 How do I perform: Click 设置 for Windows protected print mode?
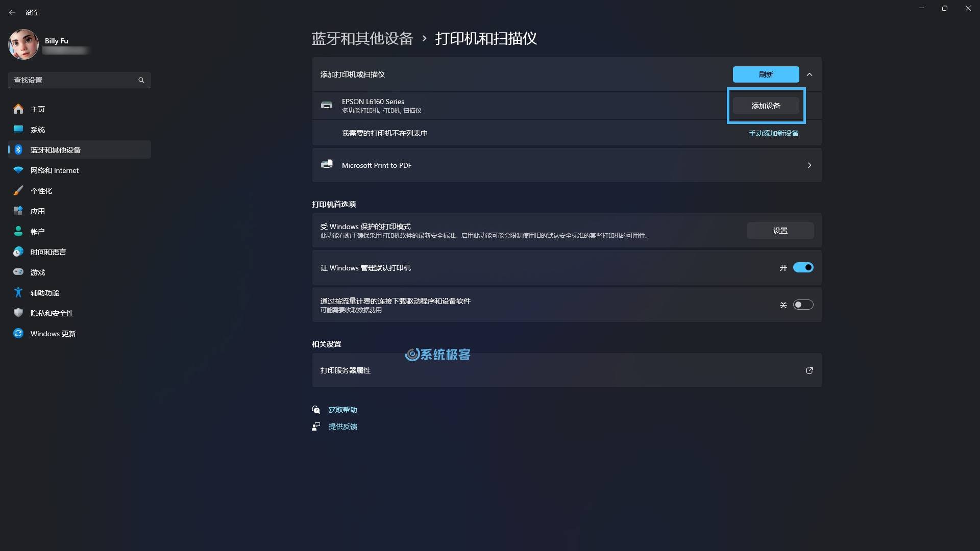[780, 230]
